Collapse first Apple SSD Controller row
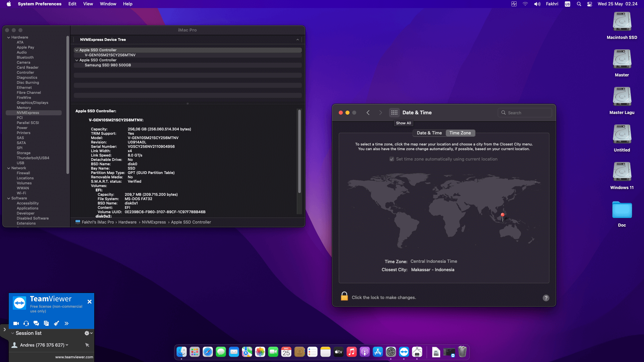Viewport: 644px width, 362px height. pyautogui.click(x=77, y=50)
